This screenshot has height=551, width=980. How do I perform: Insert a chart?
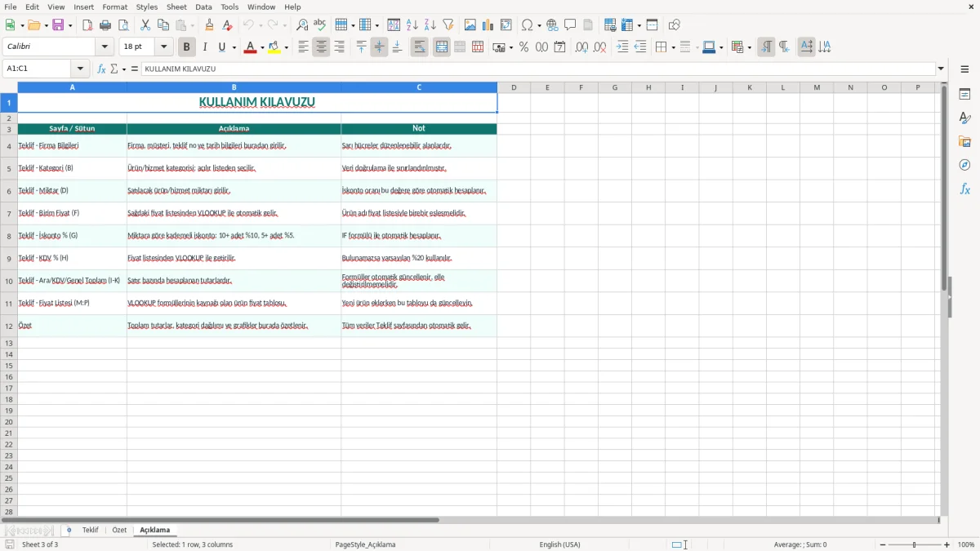pyautogui.click(x=488, y=25)
